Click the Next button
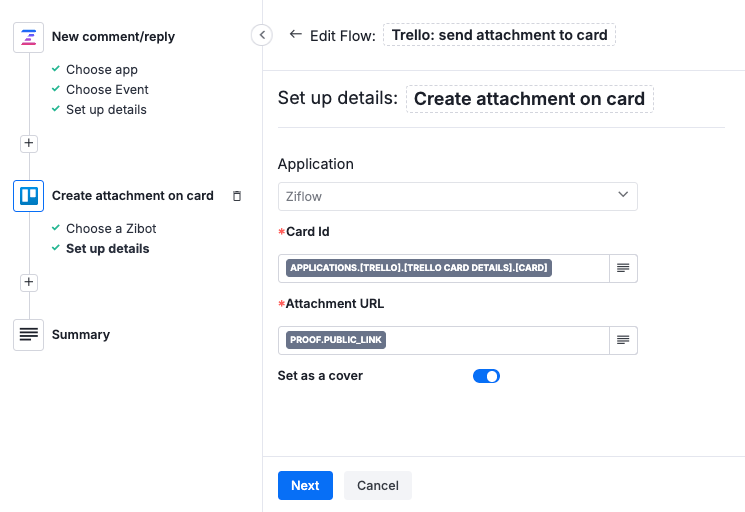 (305, 485)
